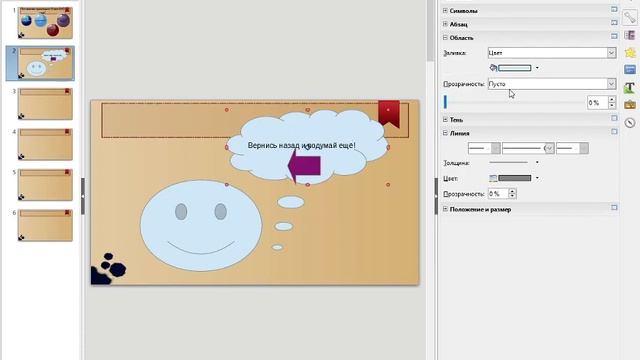Select the smiley face shape
This screenshot has height=360, width=640.
pyautogui.click(x=201, y=226)
